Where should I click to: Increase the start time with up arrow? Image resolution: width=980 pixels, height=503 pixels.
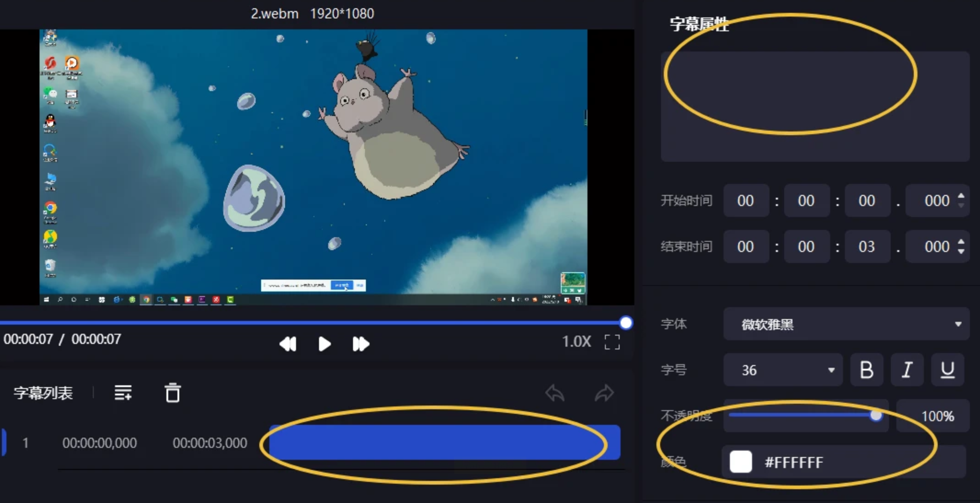(961, 196)
